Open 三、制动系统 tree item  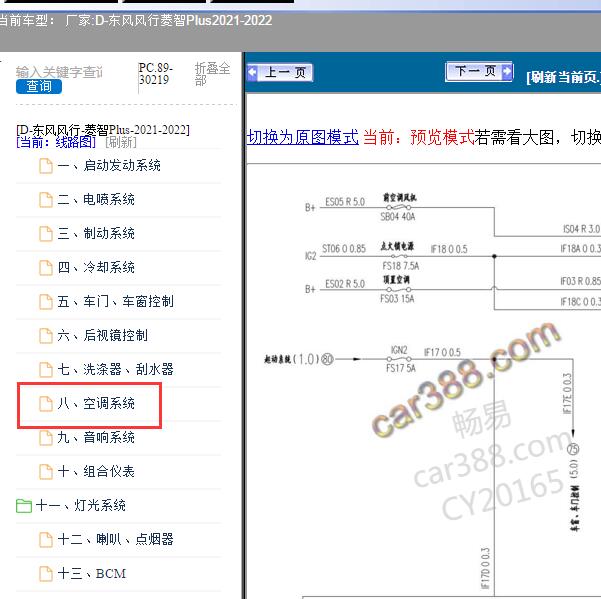tap(96, 233)
